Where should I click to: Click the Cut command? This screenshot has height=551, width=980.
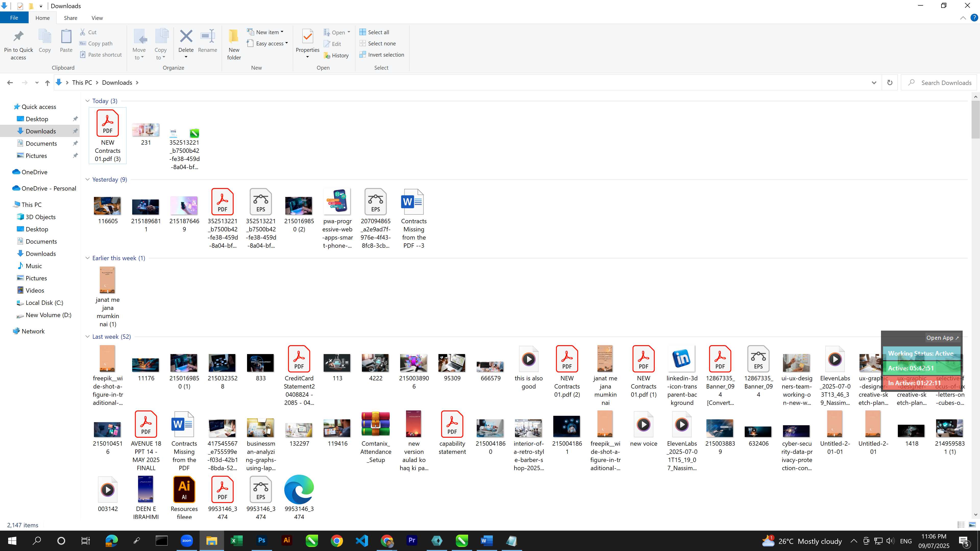click(88, 32)
